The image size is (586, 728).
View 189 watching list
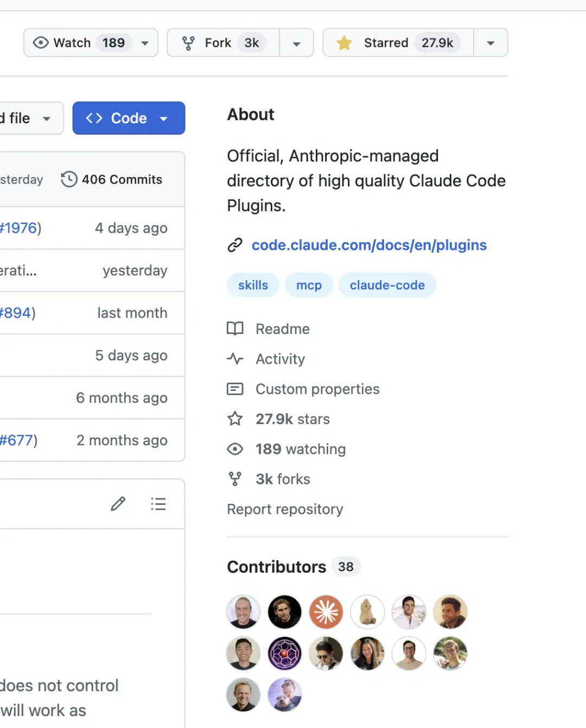click(301, 449)
